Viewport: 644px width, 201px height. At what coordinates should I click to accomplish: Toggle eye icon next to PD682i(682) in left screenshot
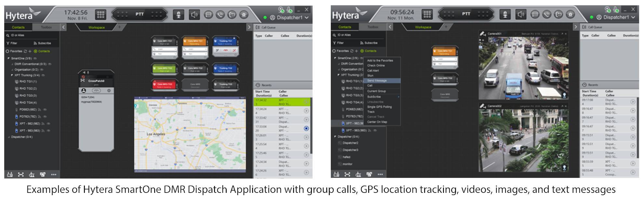[x=45, y=110]
